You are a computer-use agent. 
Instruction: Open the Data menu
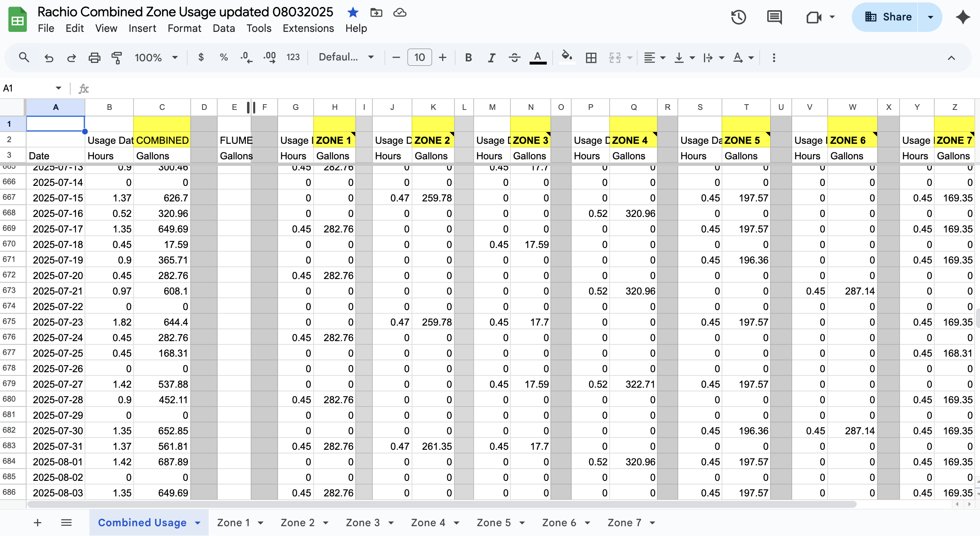(224, 28)
